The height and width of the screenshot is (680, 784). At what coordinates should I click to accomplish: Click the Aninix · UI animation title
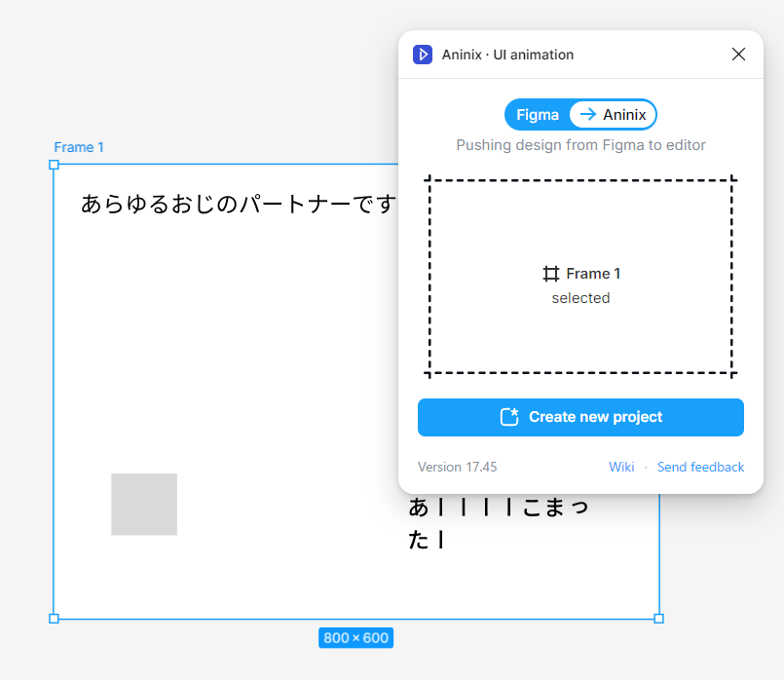point(507,55)
